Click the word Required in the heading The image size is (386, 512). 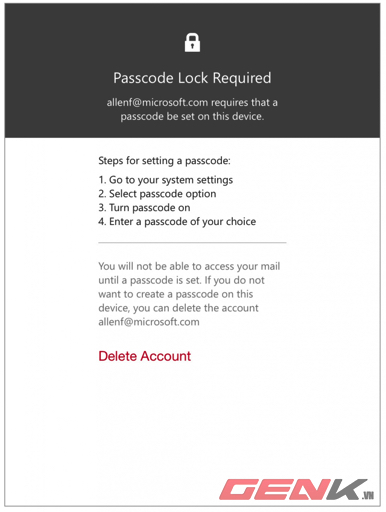click(242, 78)
